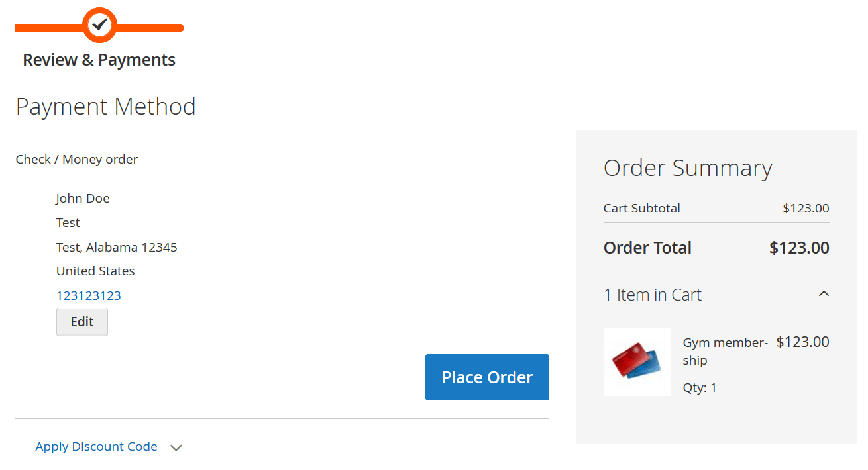This screenshot has width=868, height=470.
Task: Click the Gym membership item price $123.00
Action: (802, 342)
